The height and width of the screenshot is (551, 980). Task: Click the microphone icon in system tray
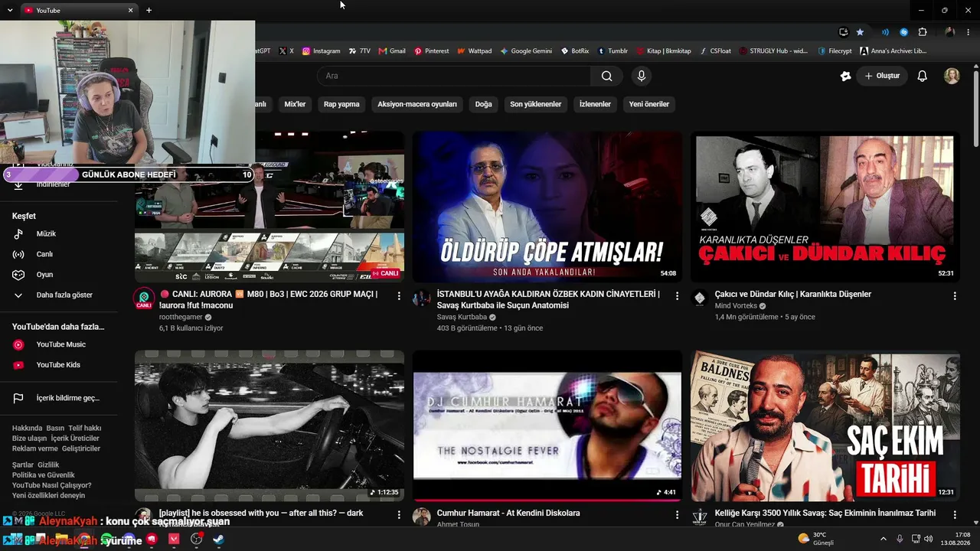(x=900, y=539)
